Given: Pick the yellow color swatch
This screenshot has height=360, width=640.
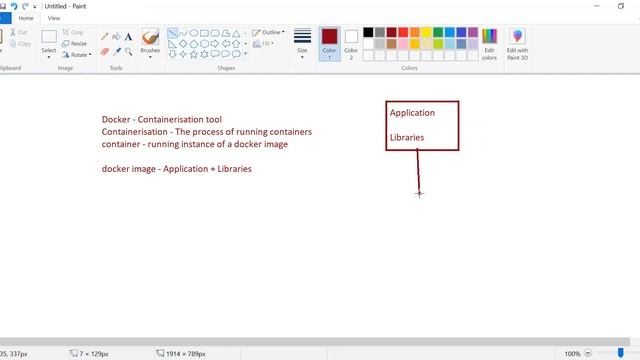Looking at the screenshot, I should [427, 32].
